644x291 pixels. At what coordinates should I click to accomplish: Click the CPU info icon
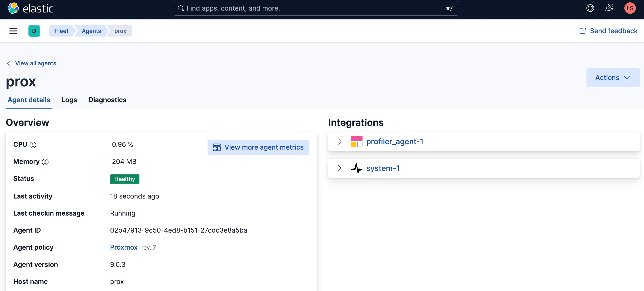click(x=33, y=145)
